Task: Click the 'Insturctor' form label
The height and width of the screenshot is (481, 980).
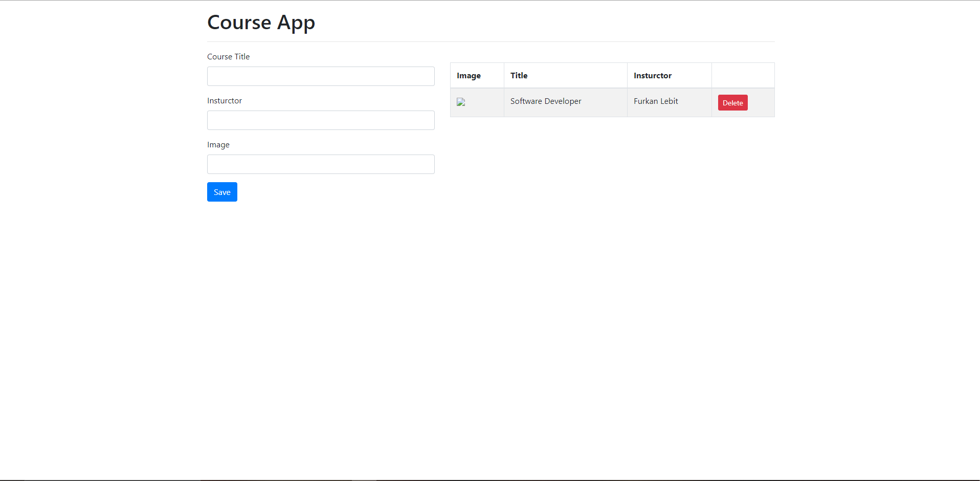Action: (225, 101)
